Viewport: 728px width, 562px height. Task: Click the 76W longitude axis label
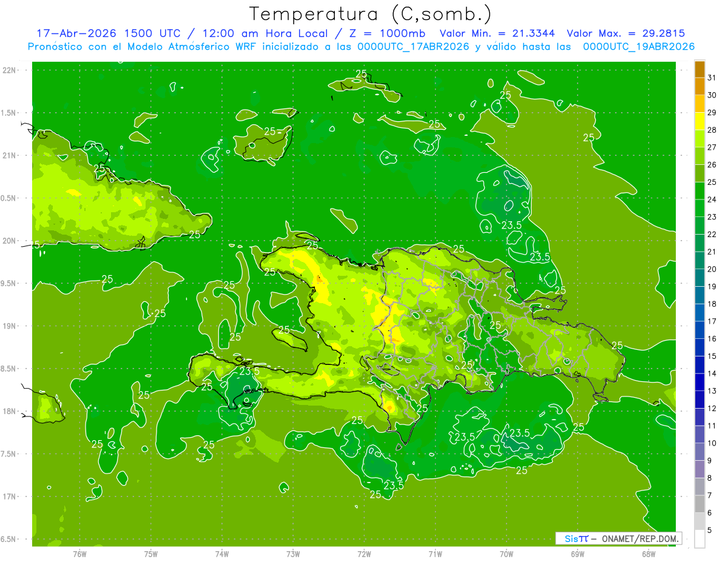click(79, 554)
